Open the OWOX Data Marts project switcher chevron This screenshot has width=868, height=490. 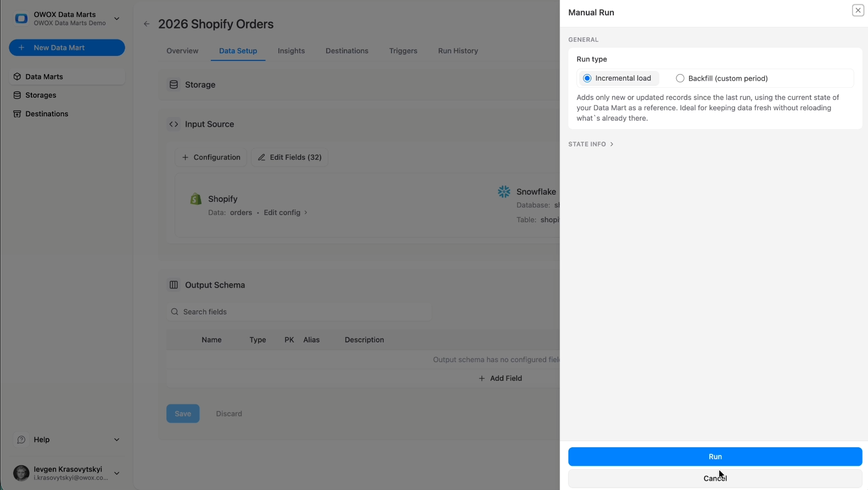116,19
